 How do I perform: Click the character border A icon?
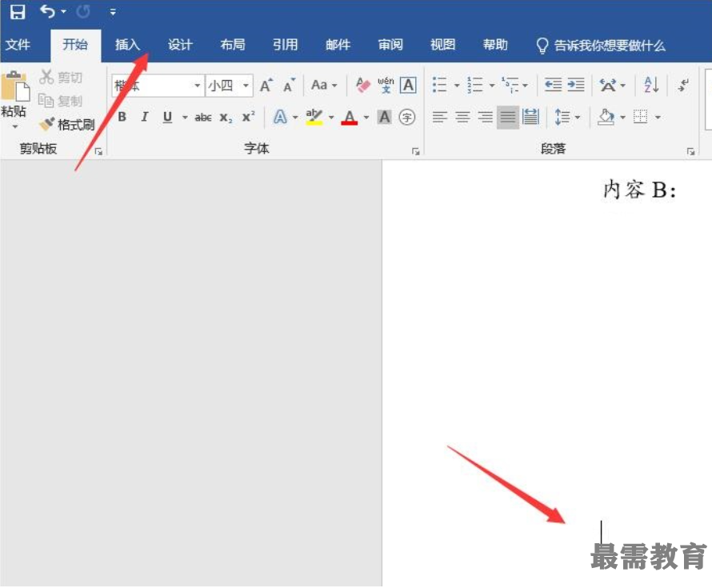408,86
